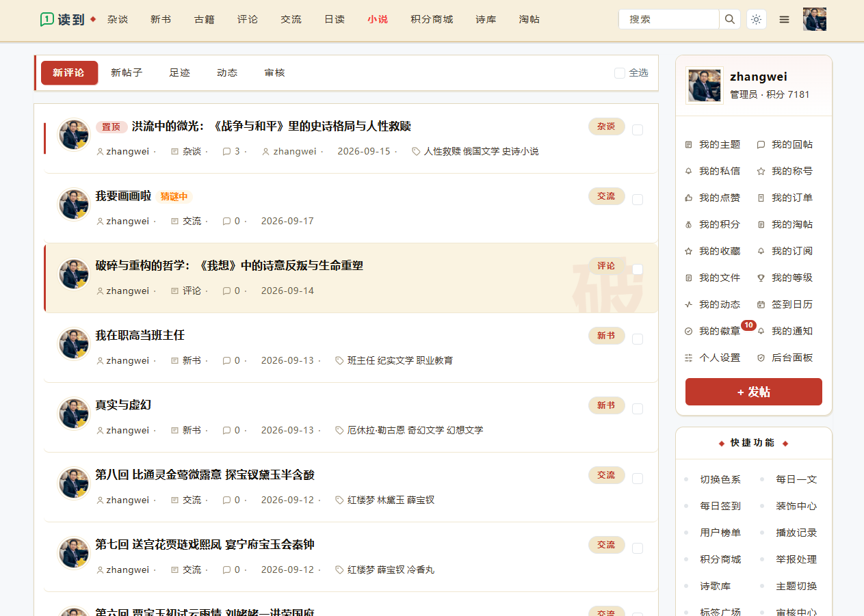Switch to the 新帖子 tab
The height and width of the screenshot is (616, 864).
pos(127,72)
